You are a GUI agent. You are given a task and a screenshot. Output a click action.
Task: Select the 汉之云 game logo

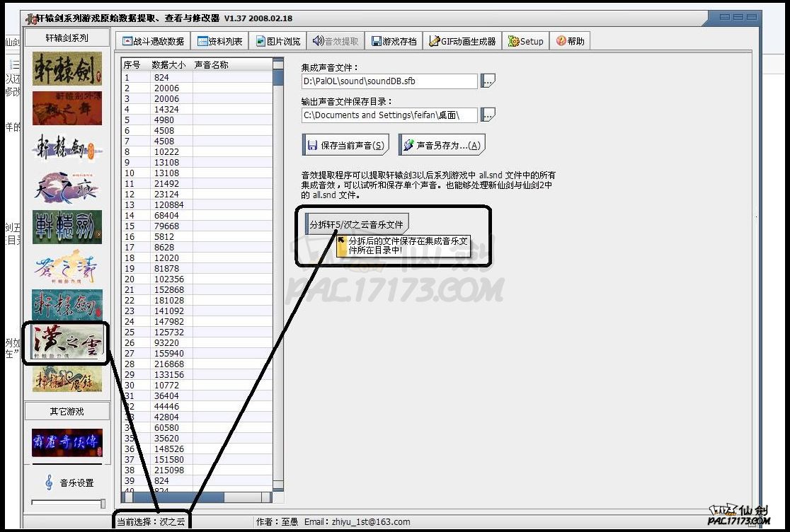tap(67, 345)
